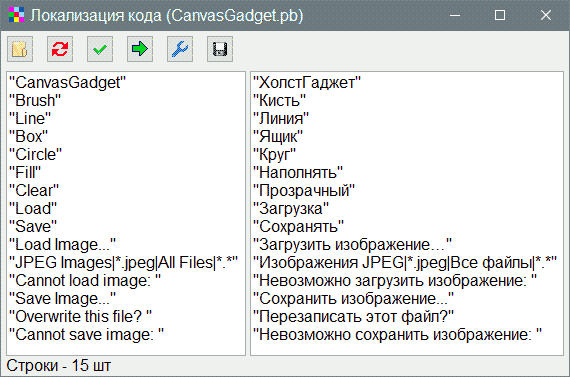Screen dimensions: 570x377
Task: Maximize the Локализация кода window
Action: [500, 15]
